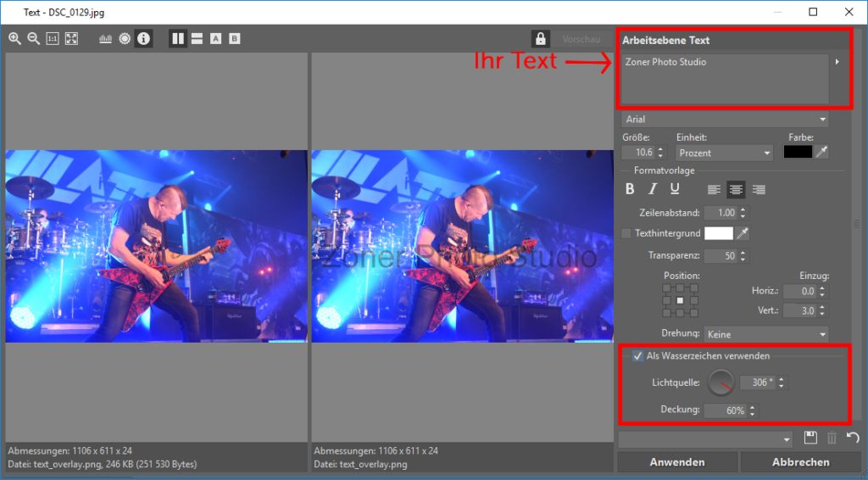This screenshot has height=480, width=868.
Task: Increase Größe with the up arrow
Action: (x=661, y=149)
